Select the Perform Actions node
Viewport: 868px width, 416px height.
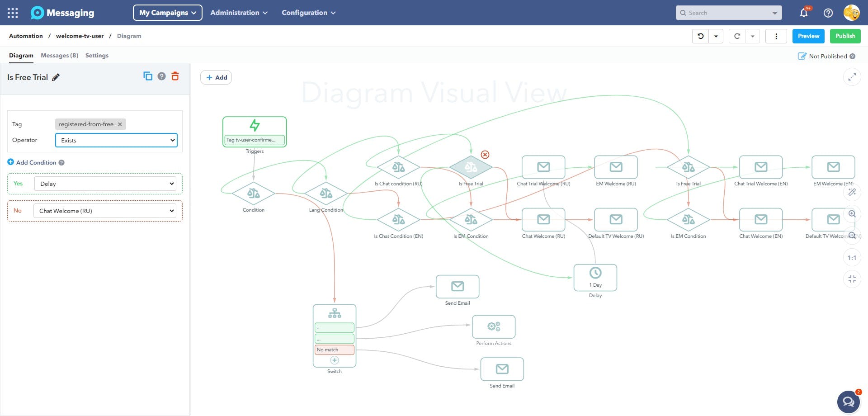coord(494,326)
